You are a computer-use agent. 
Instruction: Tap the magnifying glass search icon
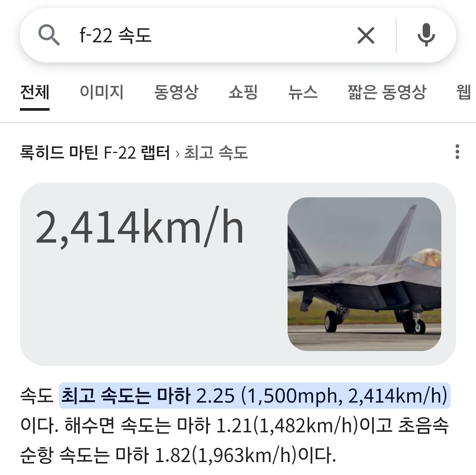click(49, 35)
